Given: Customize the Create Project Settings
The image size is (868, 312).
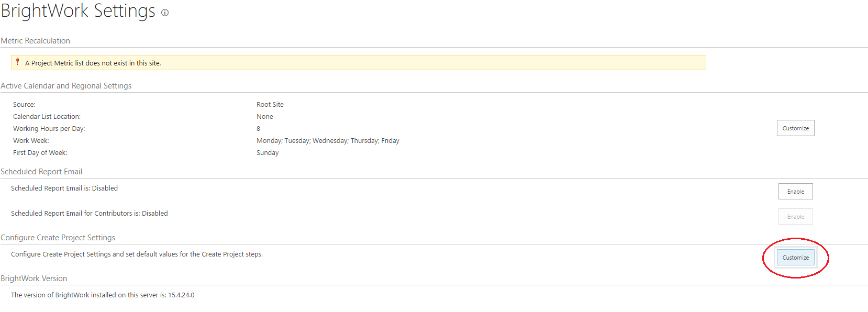Looking at the screenshot, I should coord(795,258).
